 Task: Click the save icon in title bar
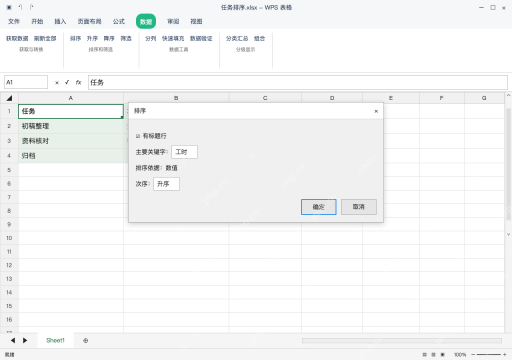[9, 7]
